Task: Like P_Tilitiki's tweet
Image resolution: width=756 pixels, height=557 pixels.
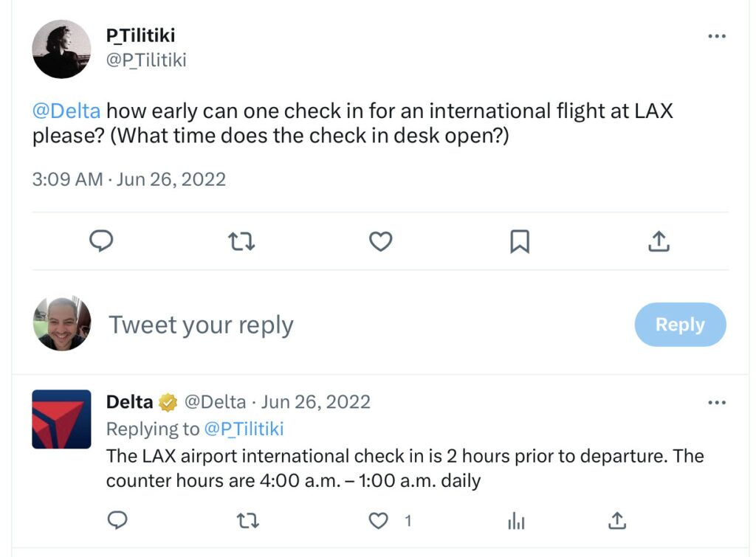Action: click(x=380, y=241)
